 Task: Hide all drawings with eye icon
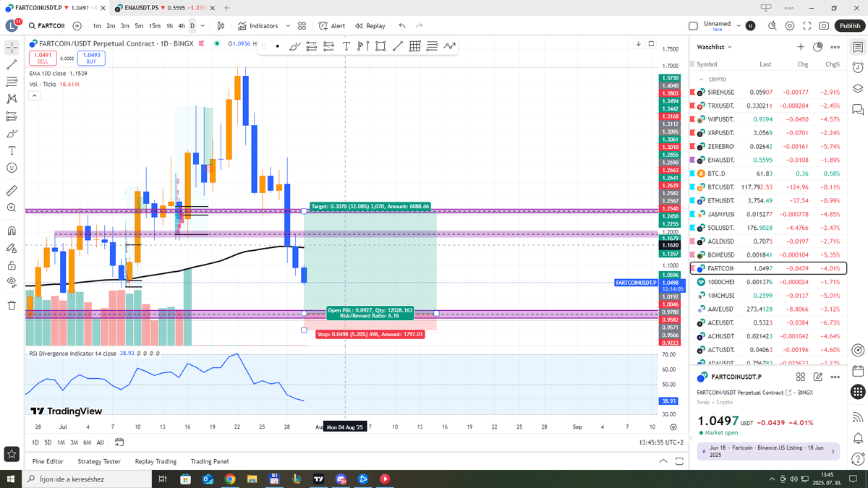point(12,282)
